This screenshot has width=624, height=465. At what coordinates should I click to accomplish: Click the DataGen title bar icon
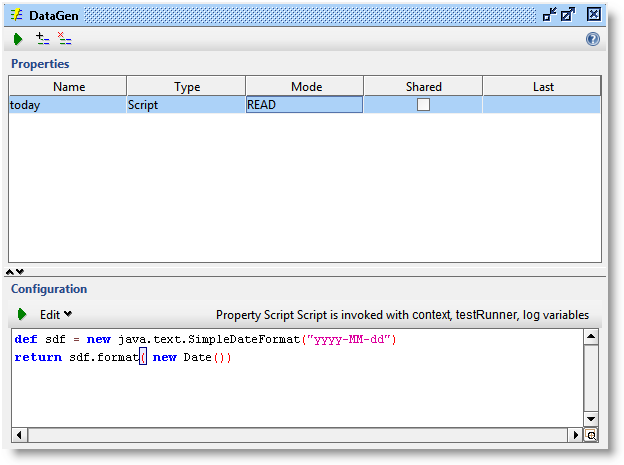tap(17, 15)
